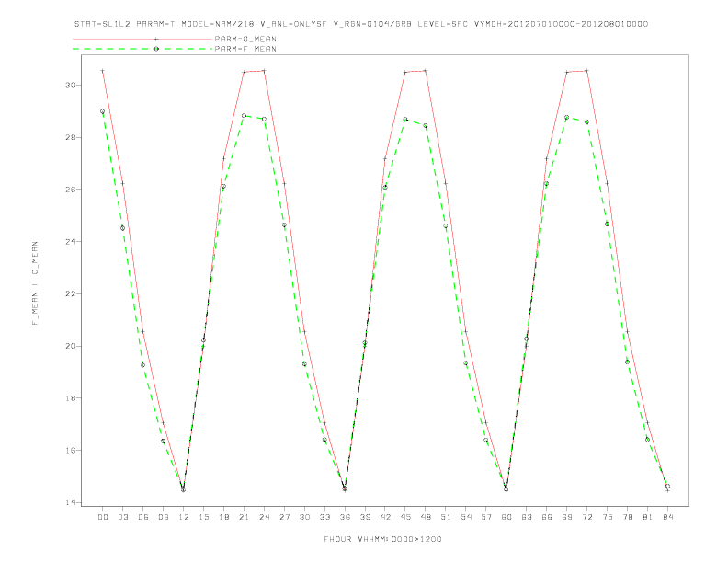This screenshot has height=563, width=728.
Task: Click y-axis tick value 28
Action: pyautogui.click(x=71, y=137)
